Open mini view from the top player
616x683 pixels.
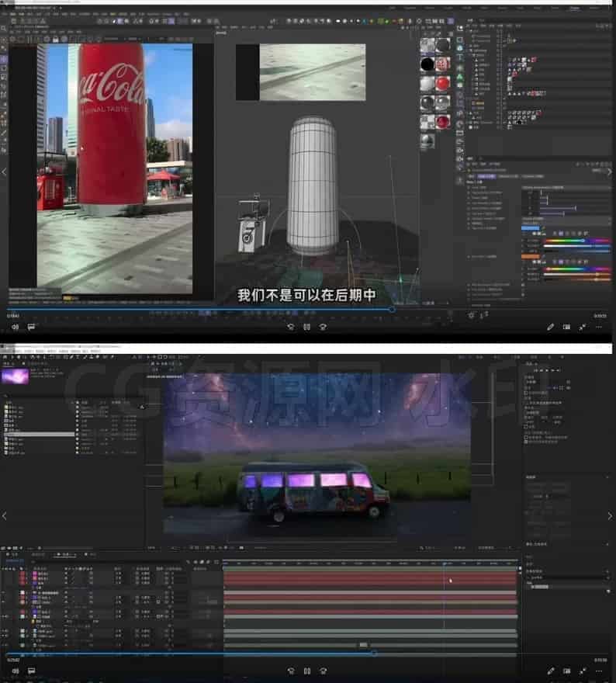tap(566, 327)
